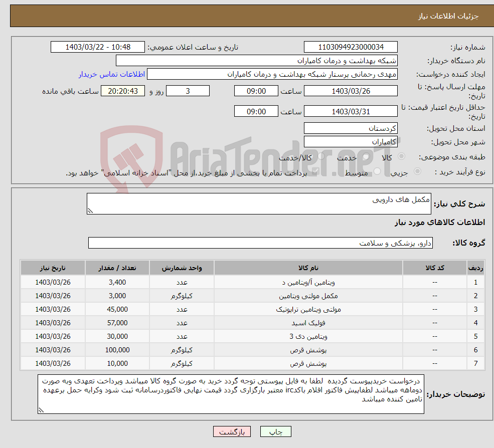The image size is (494, 448).
Task: Click item name ویتامین آ/ویتامین د
Action: 308,283
